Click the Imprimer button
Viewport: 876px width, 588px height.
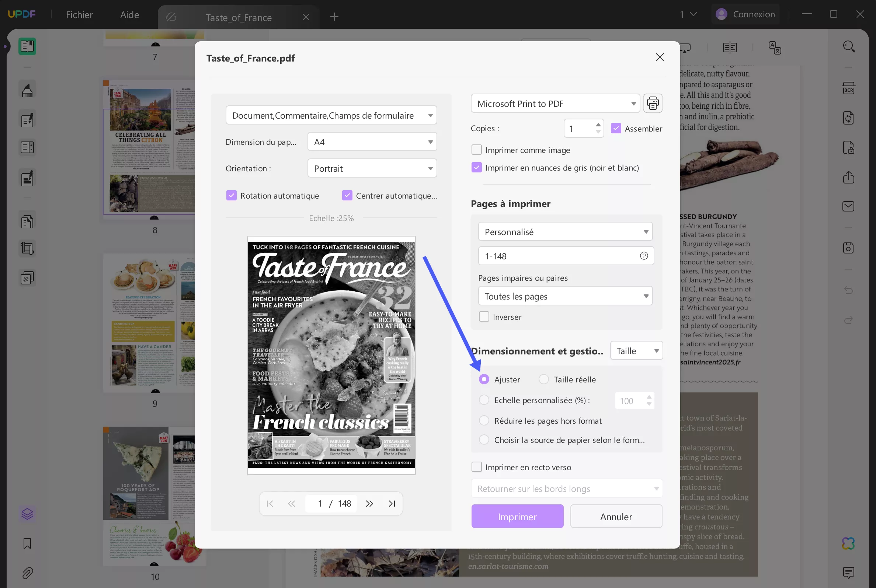click(517, 517)
